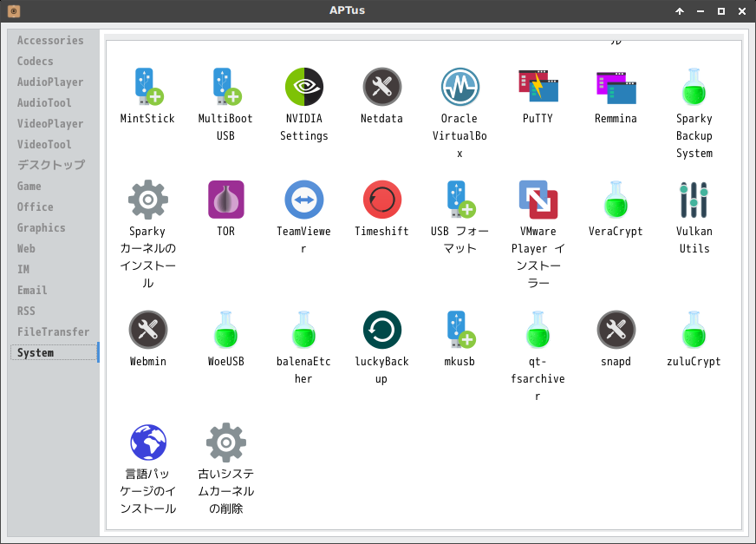Image resolution: width=756 pixels, height=544 pixels.
Task: Open the VideoTool category
Action: [44, 144]
